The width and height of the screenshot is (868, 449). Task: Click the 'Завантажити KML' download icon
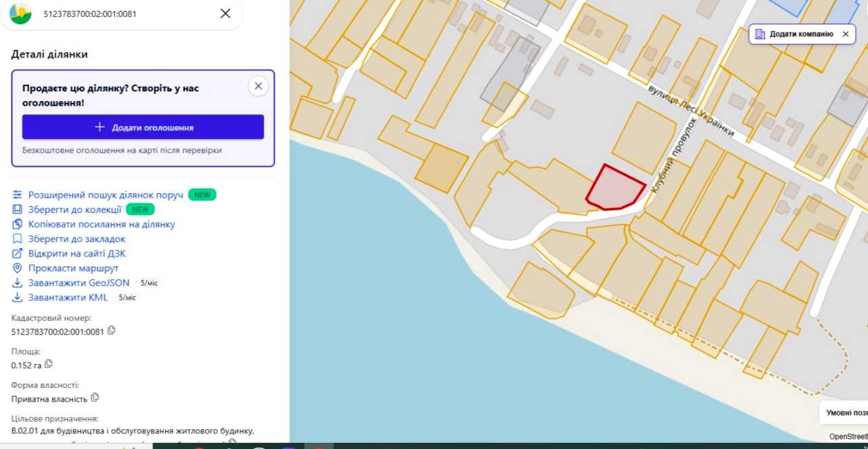tap(18, 297)
